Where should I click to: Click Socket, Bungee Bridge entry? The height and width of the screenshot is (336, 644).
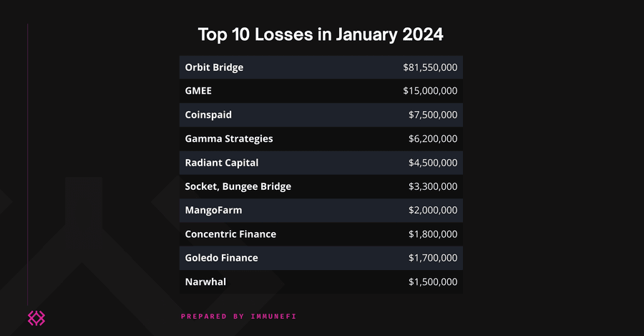[x=238, y=186]
